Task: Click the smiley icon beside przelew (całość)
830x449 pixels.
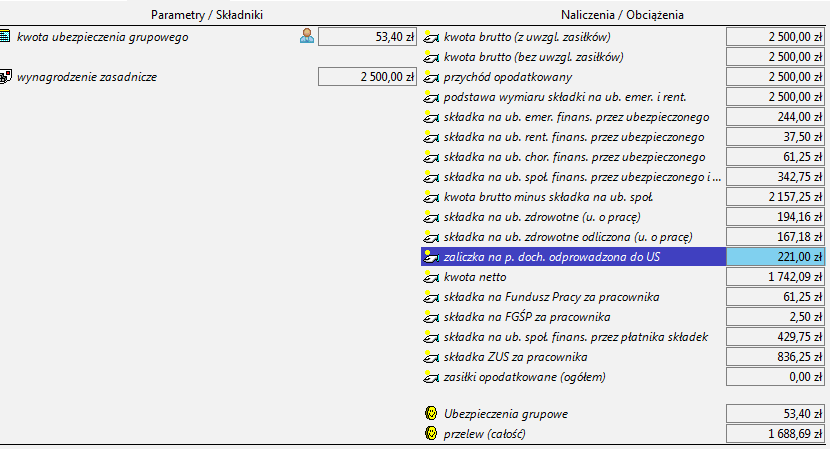Action: (431, 434)
